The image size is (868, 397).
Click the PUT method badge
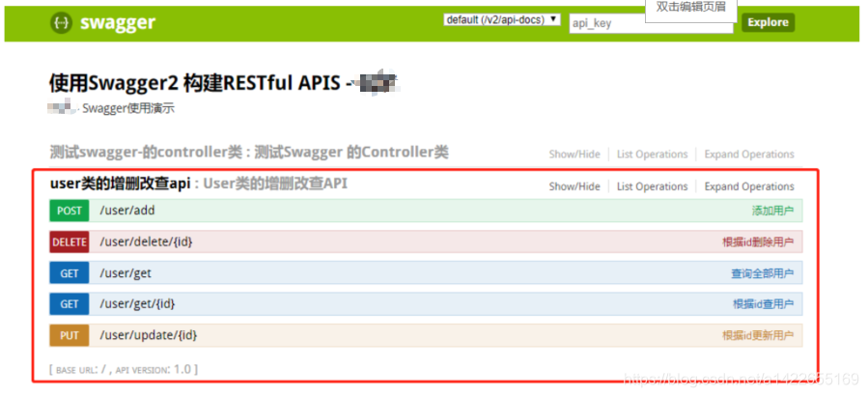pos(70,335)
